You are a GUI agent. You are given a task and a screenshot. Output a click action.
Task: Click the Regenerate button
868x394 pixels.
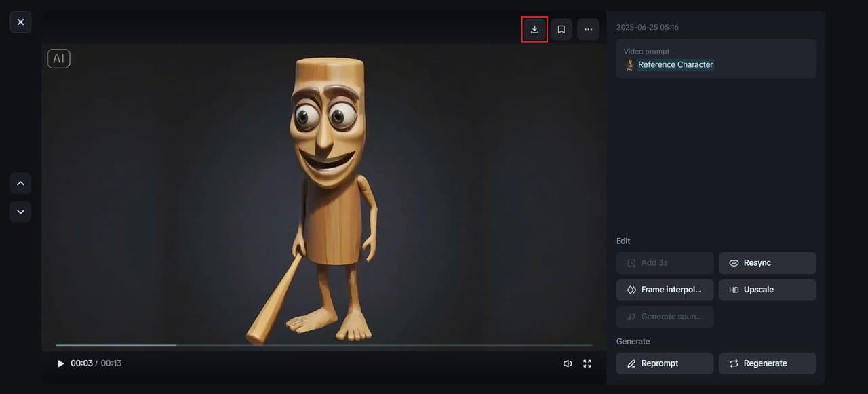pos(768,363)
